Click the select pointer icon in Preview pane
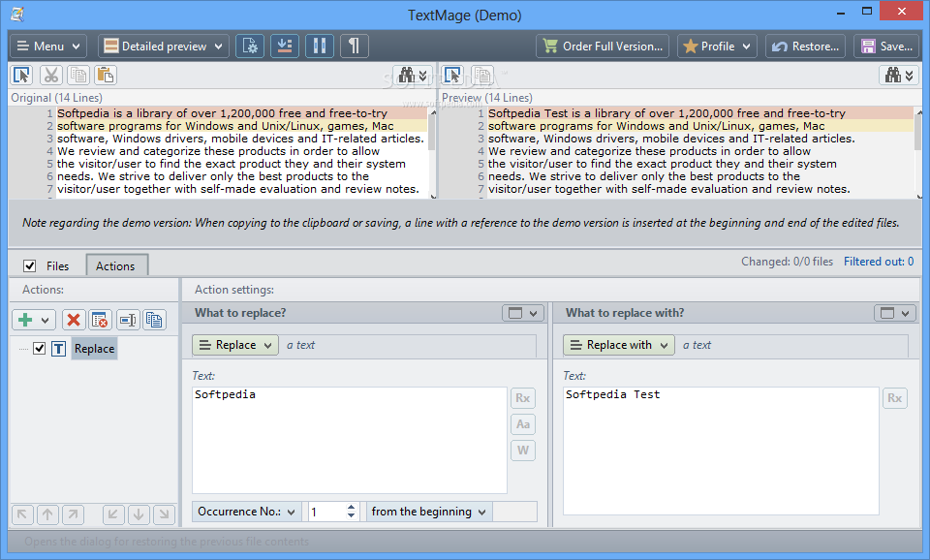Image resolution: width=930 pixels, height=560 pixels. point(453,75)
